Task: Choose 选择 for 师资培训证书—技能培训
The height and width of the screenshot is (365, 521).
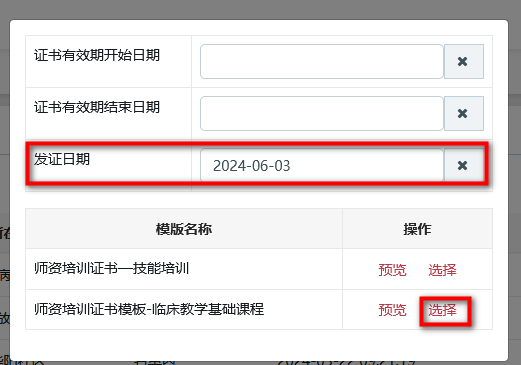Action: coord(442,270)
